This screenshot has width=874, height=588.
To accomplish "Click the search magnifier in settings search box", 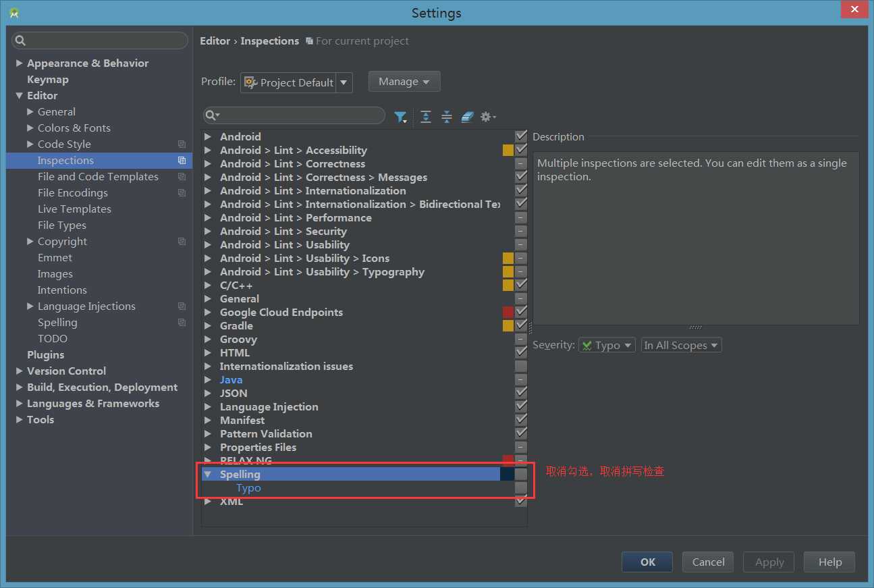I will click(20, 41).
